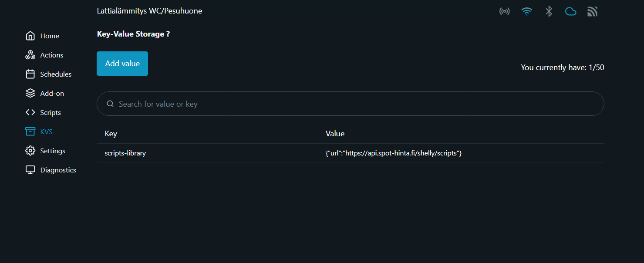Focus the Search for value or key field
Viewport: 644px width, 263px height.
coord(350,104)
